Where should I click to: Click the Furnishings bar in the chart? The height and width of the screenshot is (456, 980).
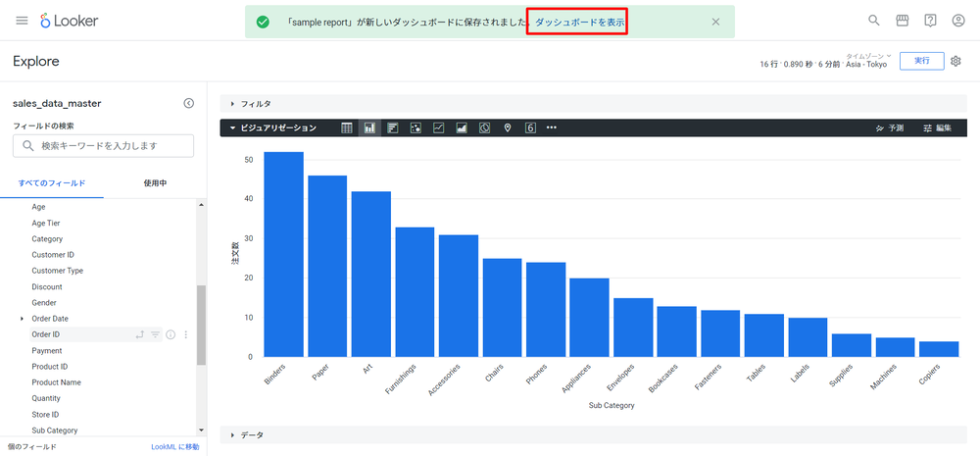click(x=415, y=292)
